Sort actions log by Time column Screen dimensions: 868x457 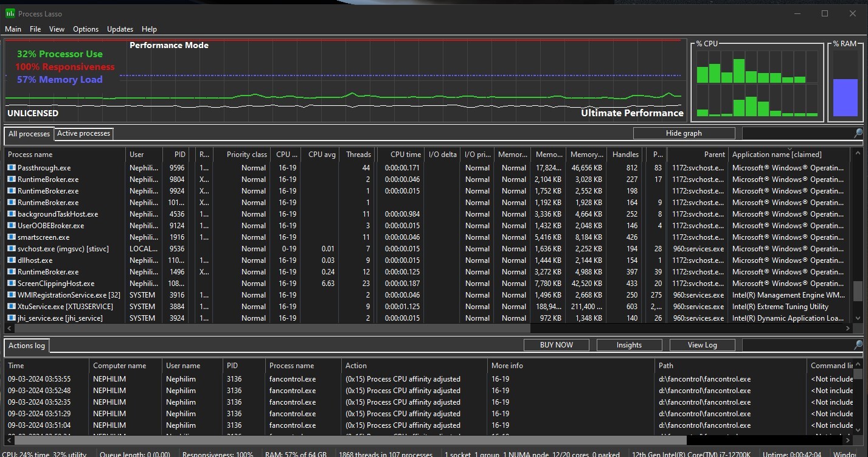pos(47,366)
